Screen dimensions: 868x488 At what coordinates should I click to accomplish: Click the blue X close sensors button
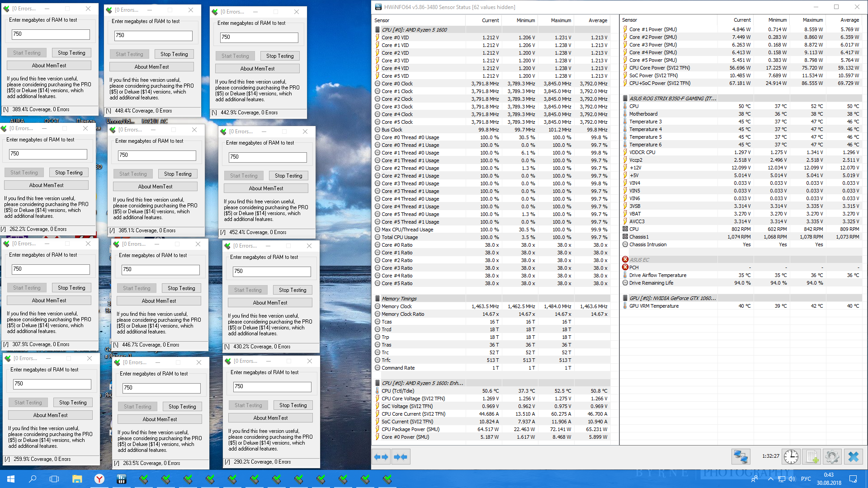pyautogui.click(x=853, y=457)
